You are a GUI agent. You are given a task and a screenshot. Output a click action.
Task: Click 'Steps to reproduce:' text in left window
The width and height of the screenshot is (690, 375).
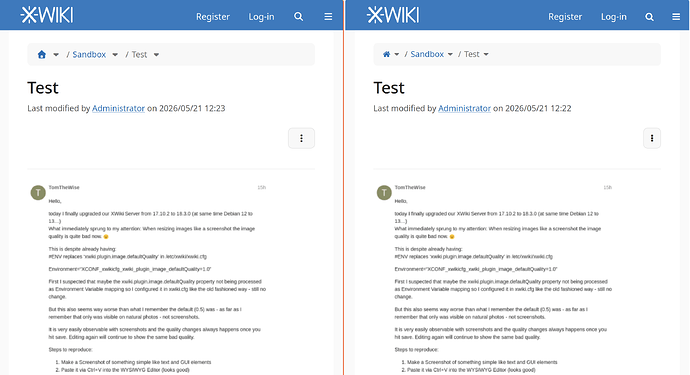point(70,349)
